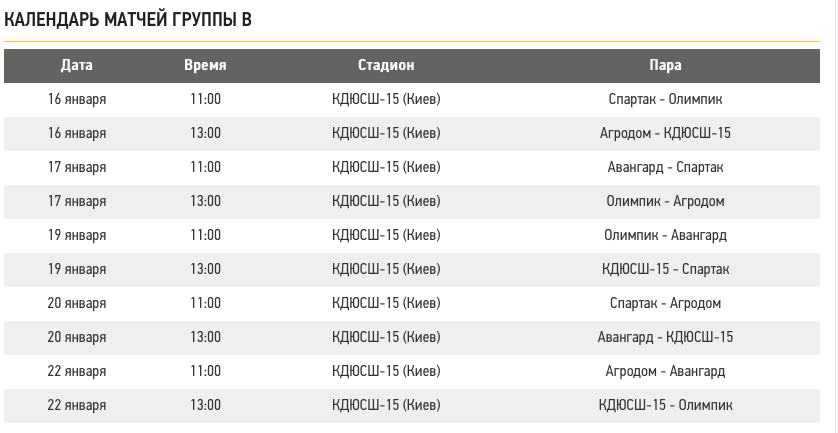Image resolution: width=838 pixels, height=433 pixels.
Task: Click the Пара column header
Action: coord(665,65)
